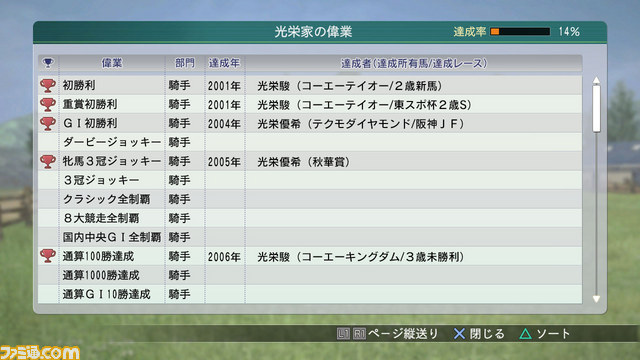640x360 pixels.
Task: Click the 閉じる button label
Action: click(x=487, y=334)
